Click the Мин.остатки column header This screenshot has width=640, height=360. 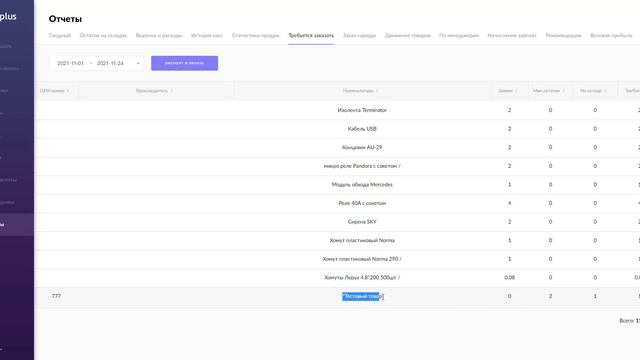[546, 91]
